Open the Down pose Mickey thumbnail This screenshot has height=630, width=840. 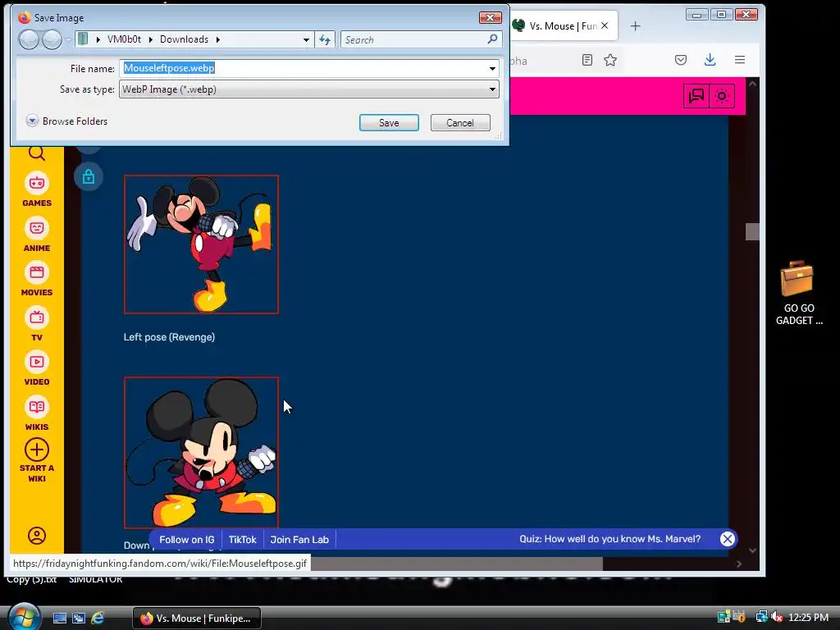(202, 453)
